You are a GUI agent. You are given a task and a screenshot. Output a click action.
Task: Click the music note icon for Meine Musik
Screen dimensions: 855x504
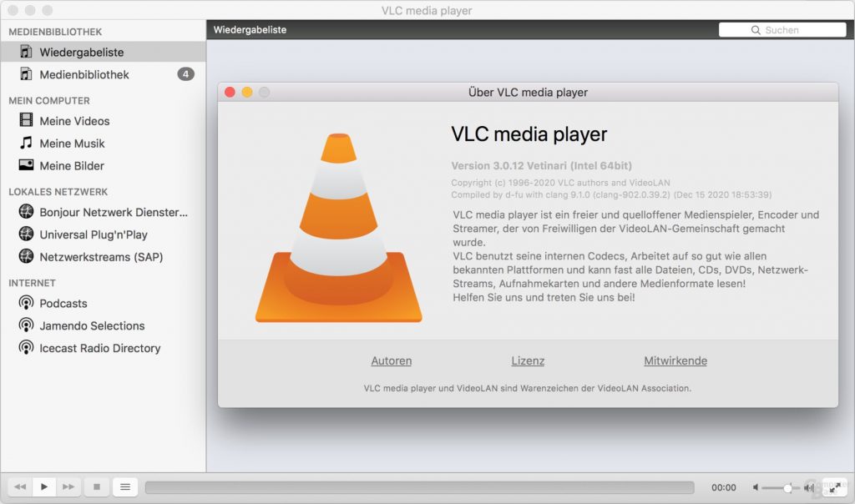[26, 143]
